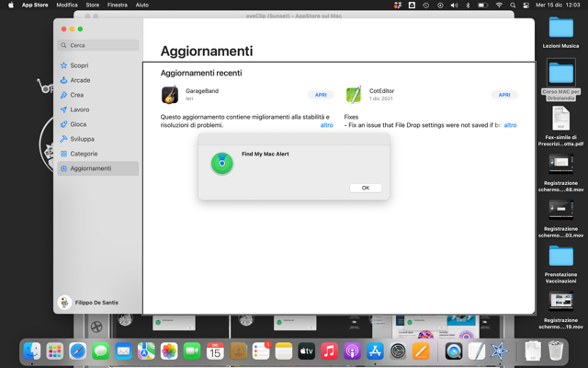This screenshot has height=368, width=588.
Task: Select Registrazione schermo 19.mov thumbnail
Action: point(560,302)
